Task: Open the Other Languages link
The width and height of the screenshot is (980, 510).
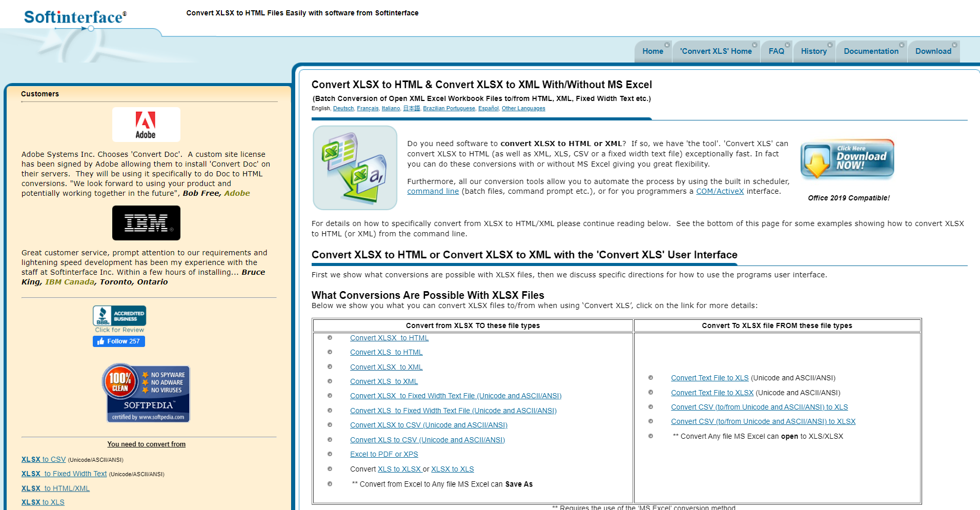Action: click(x=523, y=108)
